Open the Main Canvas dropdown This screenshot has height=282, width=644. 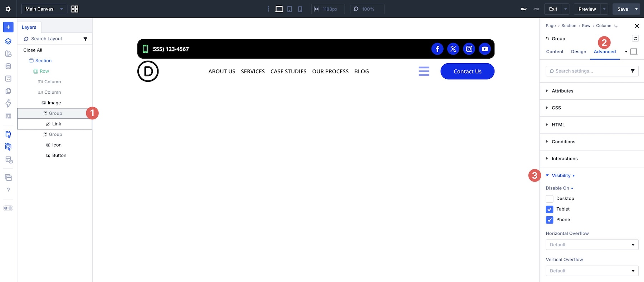44,9
